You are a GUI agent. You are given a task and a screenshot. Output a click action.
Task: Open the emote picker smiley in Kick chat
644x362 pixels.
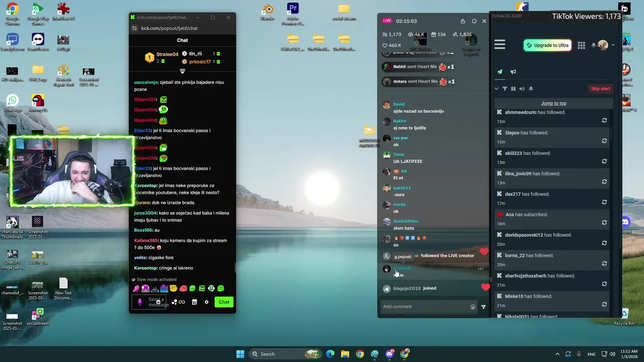tap(158, 302)
